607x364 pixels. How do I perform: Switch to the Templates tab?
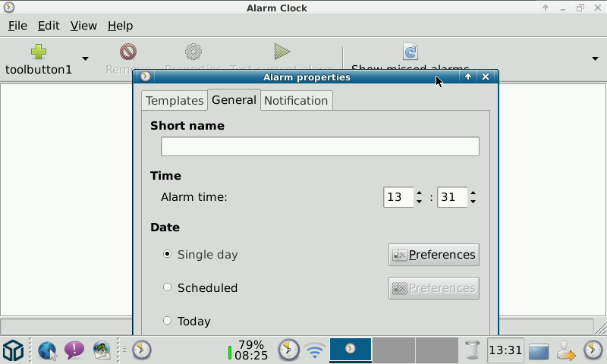(175, 101)
